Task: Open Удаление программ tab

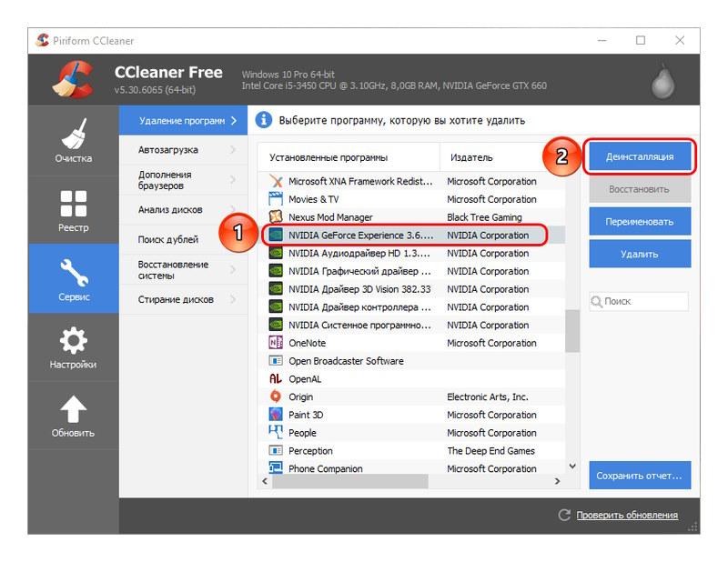Action: click(184, 120)
